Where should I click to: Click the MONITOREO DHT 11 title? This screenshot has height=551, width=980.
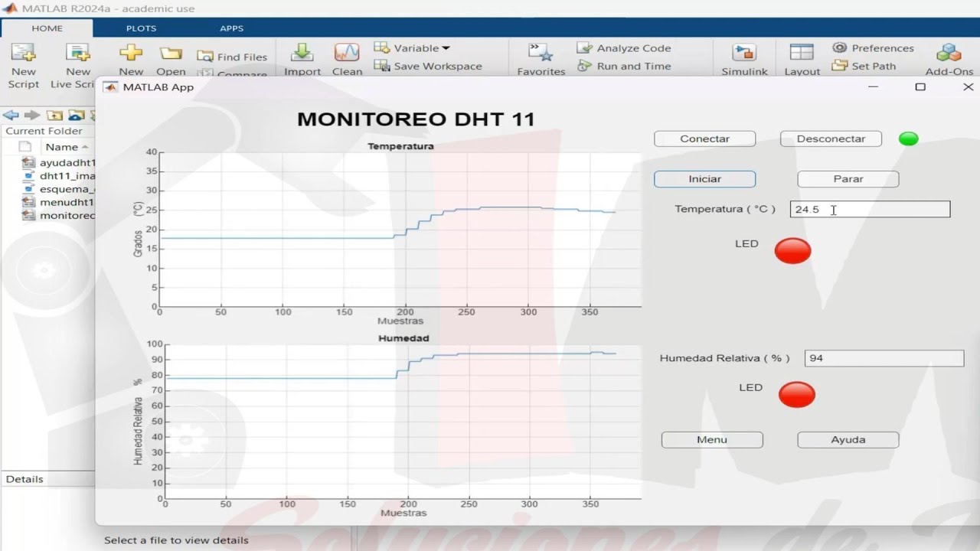pyautogui.click(x=416, y=119)
